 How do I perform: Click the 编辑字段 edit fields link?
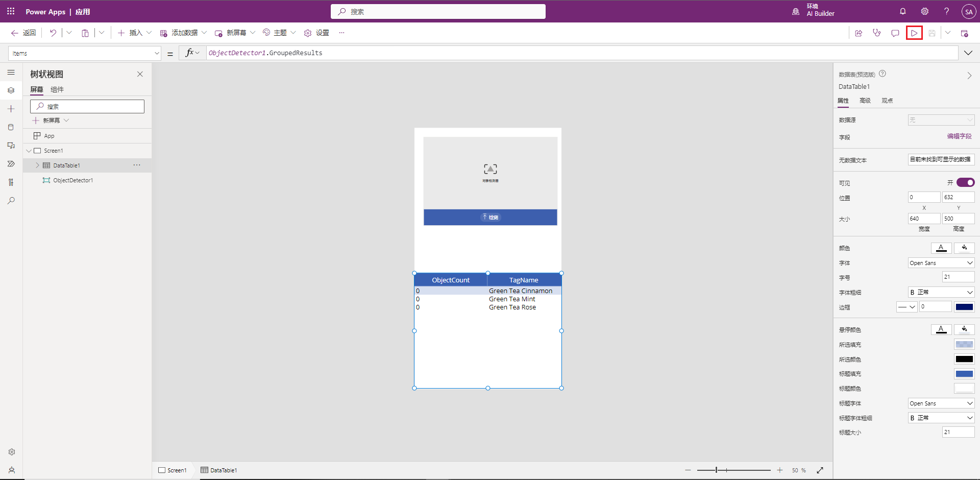[x=960, y=136]
